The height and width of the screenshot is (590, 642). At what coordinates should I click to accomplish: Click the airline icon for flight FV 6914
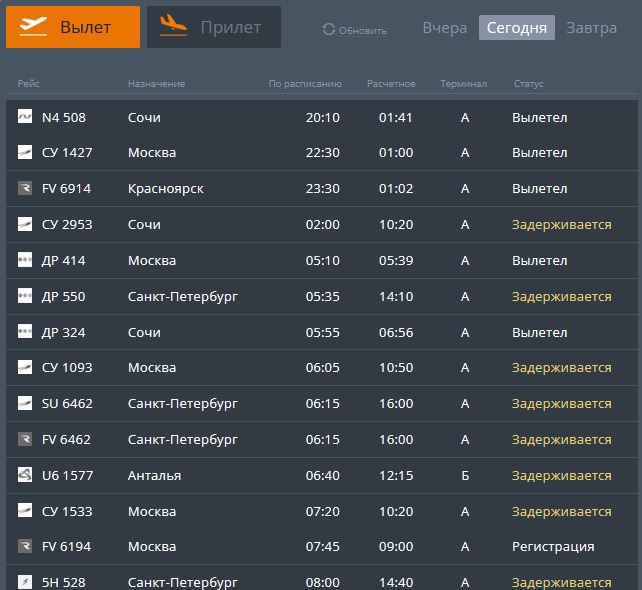(x=25, y=188)
